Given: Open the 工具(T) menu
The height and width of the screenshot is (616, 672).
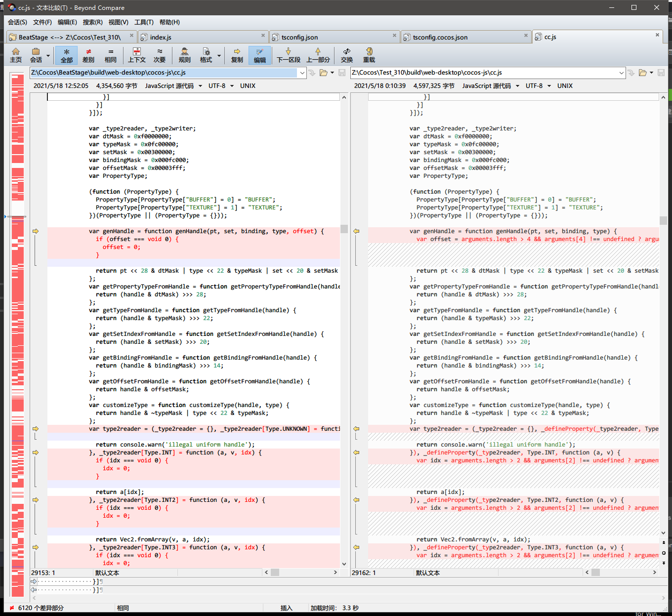Looking at the screenshot, I should [144, 22].
